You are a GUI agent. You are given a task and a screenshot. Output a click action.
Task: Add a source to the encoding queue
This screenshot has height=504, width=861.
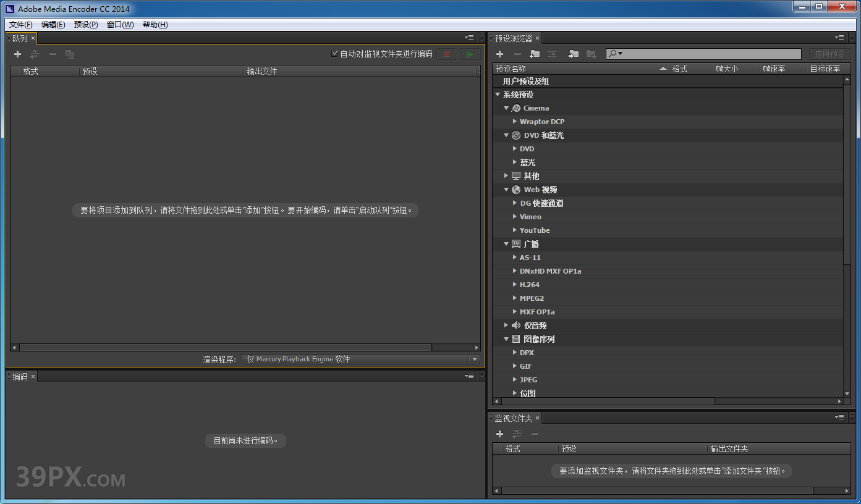coord(17,54)
